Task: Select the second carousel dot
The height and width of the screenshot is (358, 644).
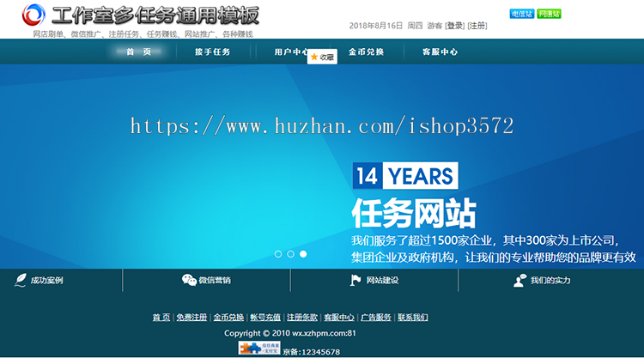Action: click(x=290, y=254)
